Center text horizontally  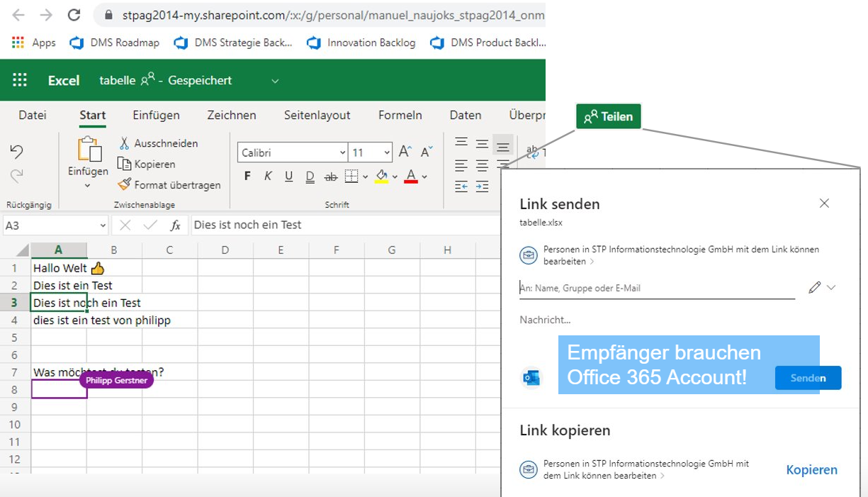pos(483,165)
